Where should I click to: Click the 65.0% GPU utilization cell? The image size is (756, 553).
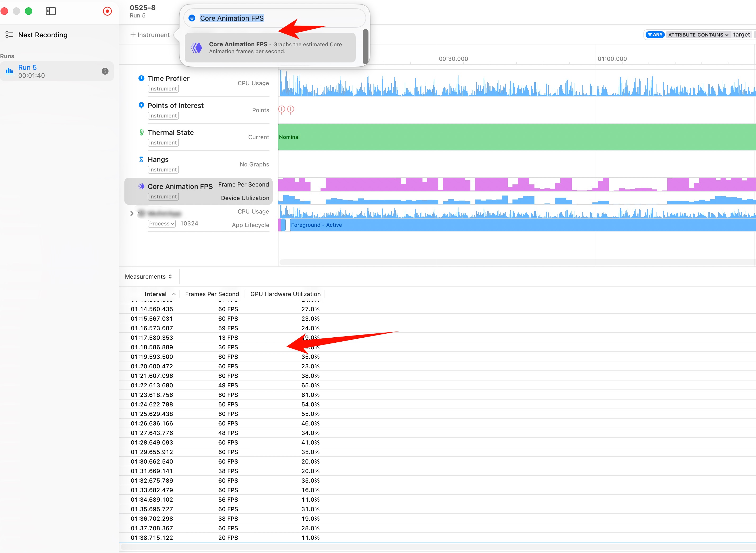[x=310, y=385]
